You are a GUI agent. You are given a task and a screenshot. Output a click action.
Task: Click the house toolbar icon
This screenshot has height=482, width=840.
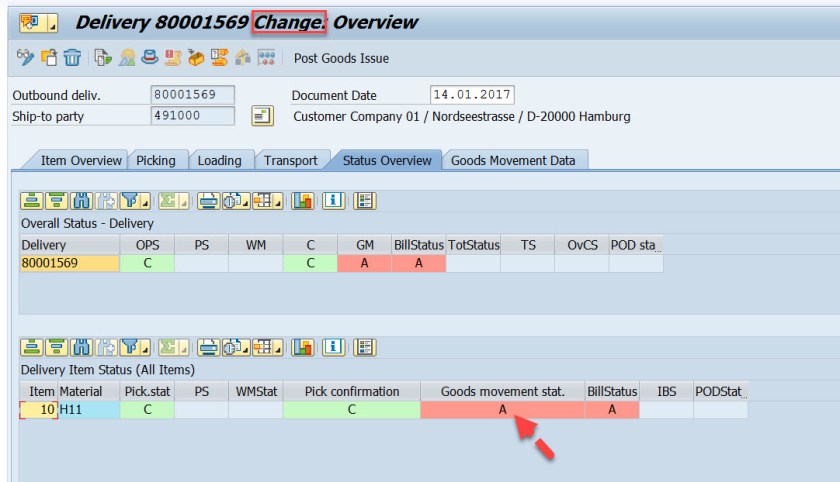243,57
